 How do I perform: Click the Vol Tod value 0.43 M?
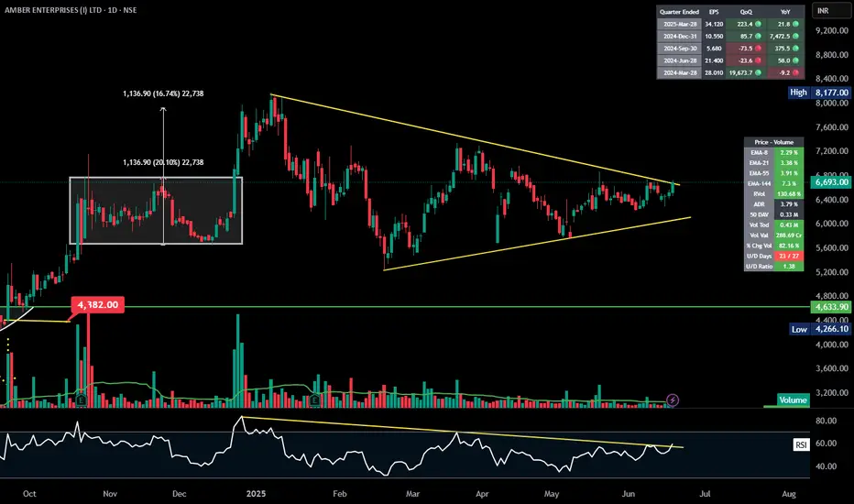789,225
